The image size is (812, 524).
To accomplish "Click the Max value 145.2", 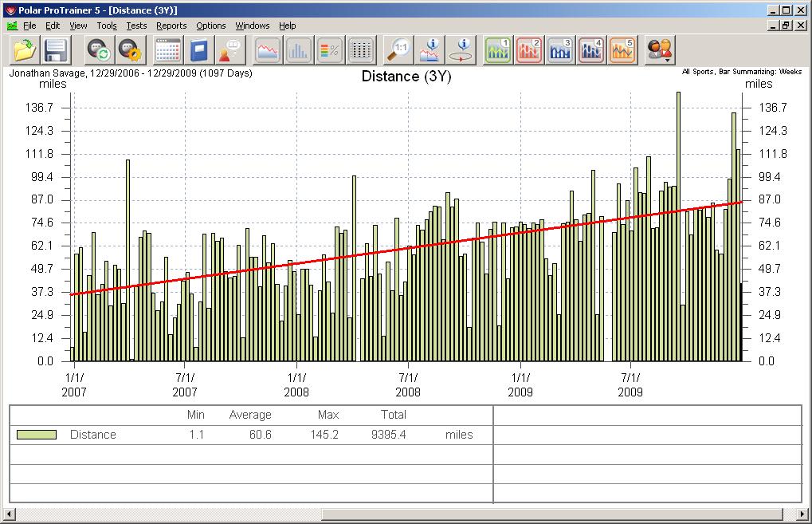I will point(324,435).
